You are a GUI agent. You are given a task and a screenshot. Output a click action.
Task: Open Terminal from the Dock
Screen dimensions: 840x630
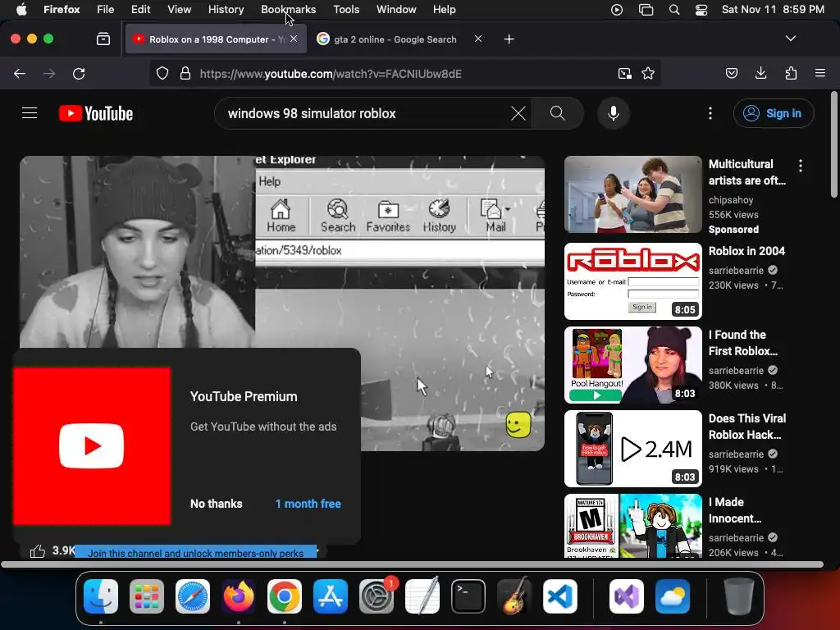[x=468, y=596]
